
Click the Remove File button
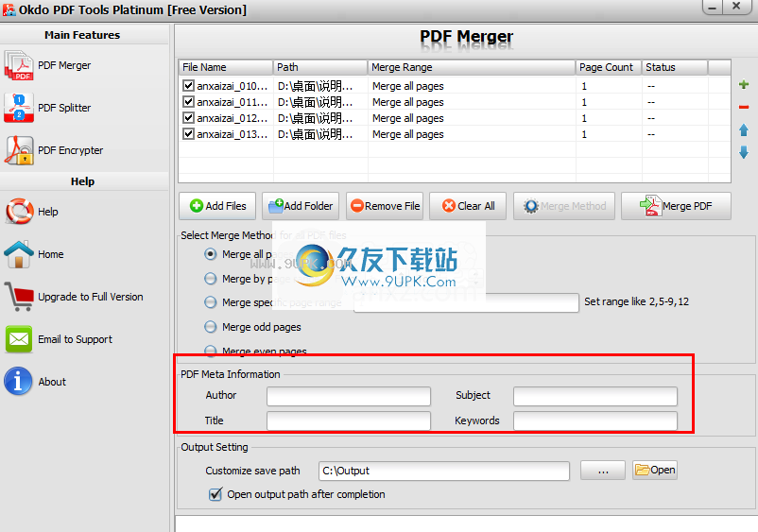(385, 206)
